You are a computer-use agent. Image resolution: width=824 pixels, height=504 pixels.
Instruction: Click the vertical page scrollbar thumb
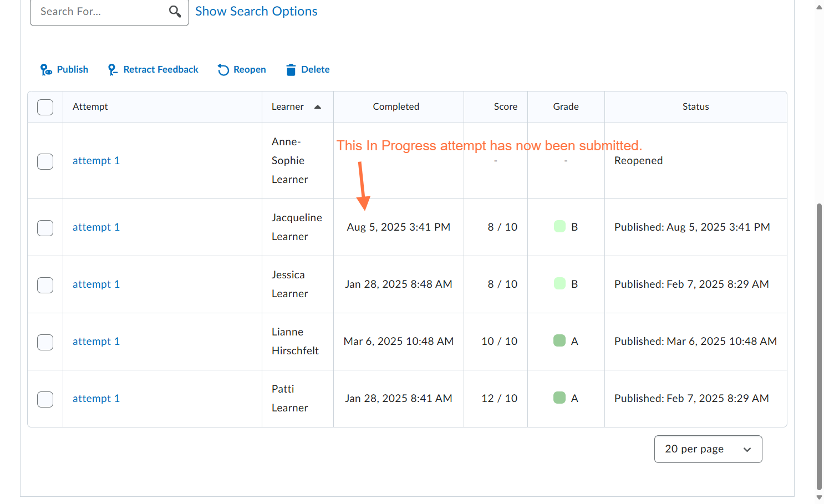[820, 347]
